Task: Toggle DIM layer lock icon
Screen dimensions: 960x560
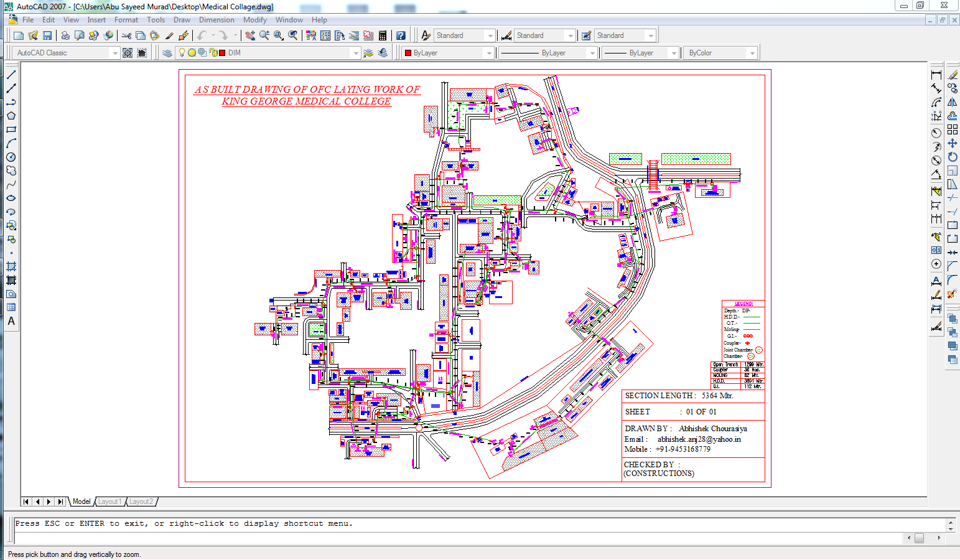Action: click(x=214, y=53)
